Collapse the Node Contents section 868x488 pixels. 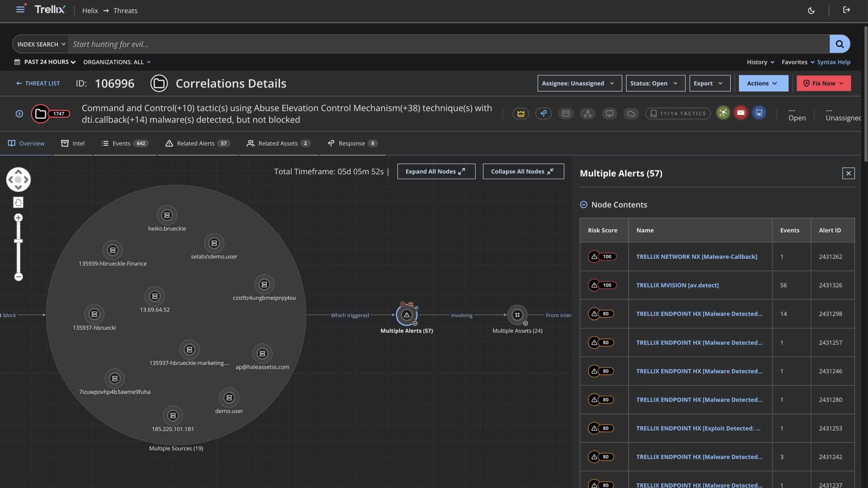[x=583, y=205]
